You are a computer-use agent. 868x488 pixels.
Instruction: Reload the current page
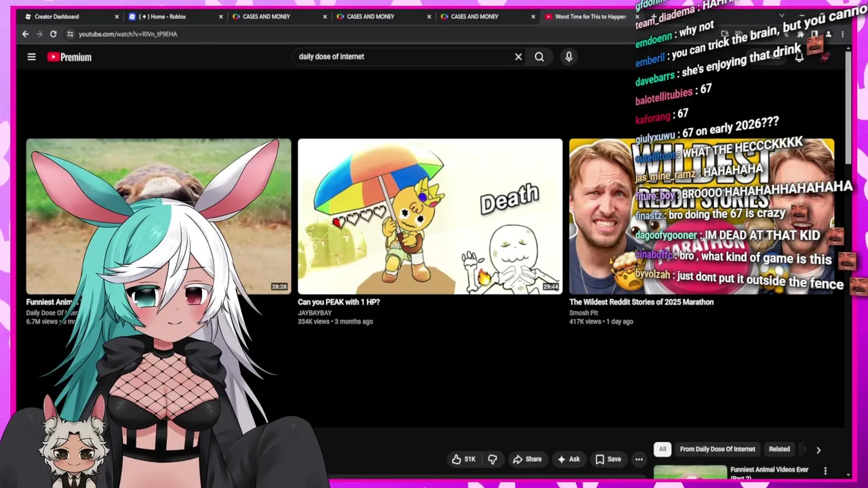tap(53, 34)
